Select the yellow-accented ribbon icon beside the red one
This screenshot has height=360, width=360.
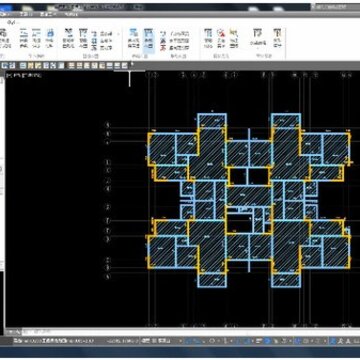click(x=234, y=33)
